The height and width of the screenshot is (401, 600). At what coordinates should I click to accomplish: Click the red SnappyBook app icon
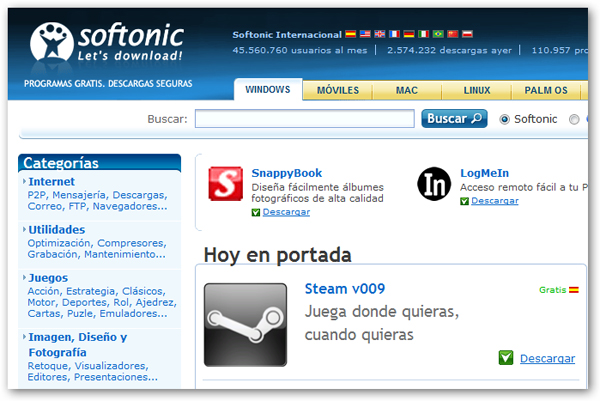tap(225, 184)
